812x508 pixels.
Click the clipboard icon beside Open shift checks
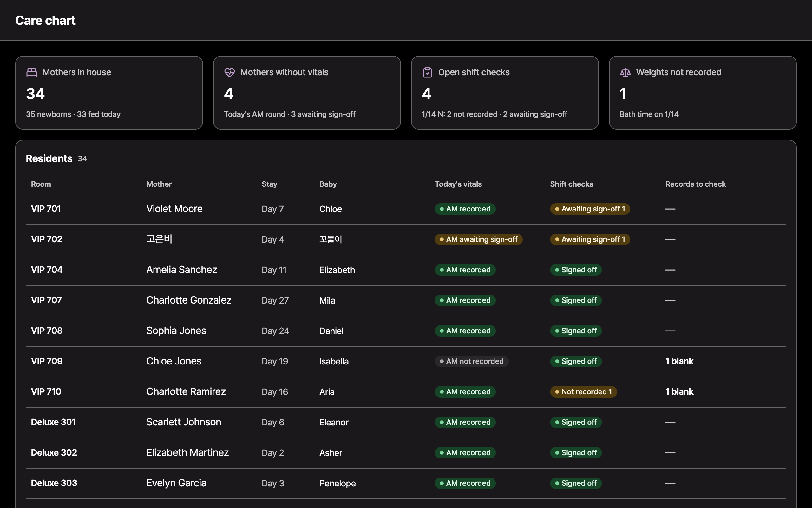coord(428,72)
